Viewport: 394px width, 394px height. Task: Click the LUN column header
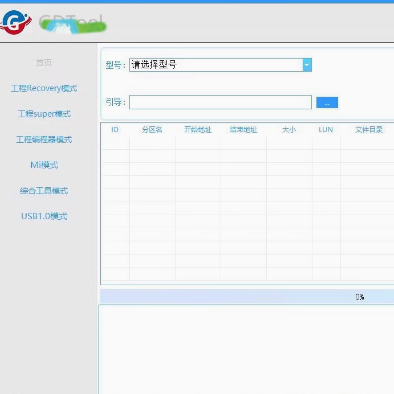click(x=326, y=130)
